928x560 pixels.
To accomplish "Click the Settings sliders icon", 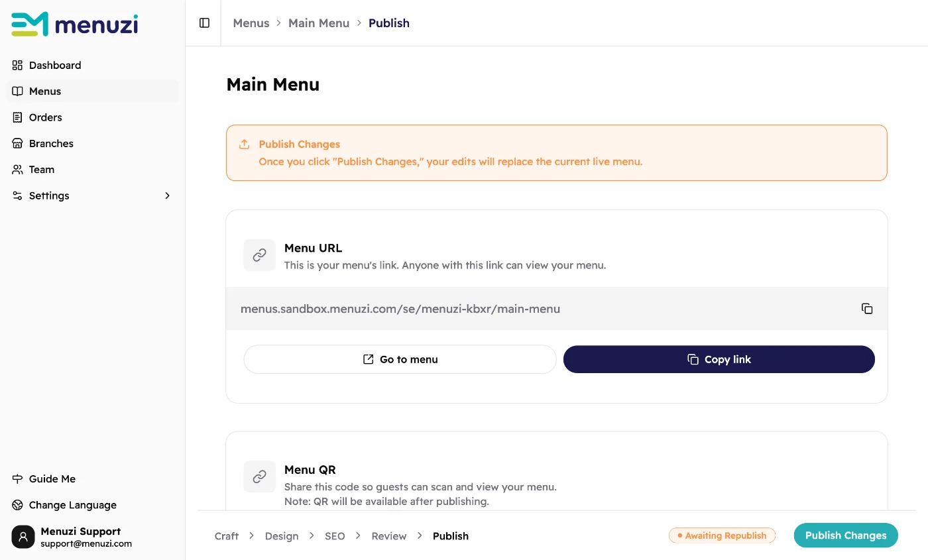I will tap(18, 196).
